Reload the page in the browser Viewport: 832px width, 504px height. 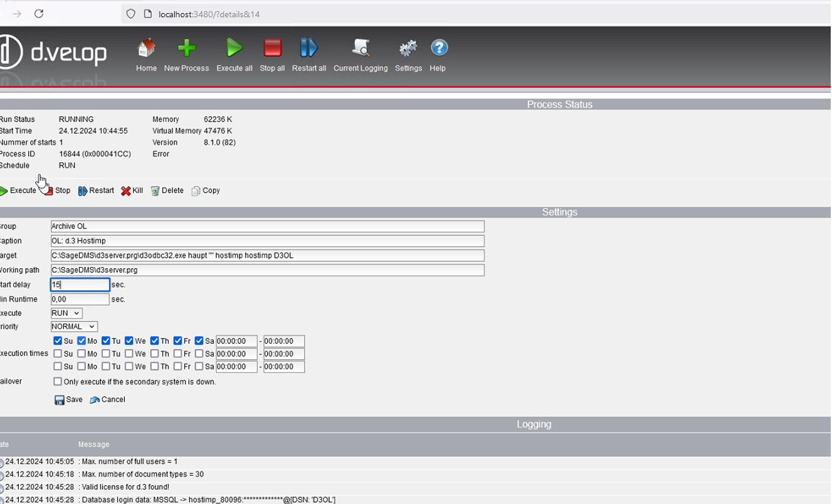(39, 14)
